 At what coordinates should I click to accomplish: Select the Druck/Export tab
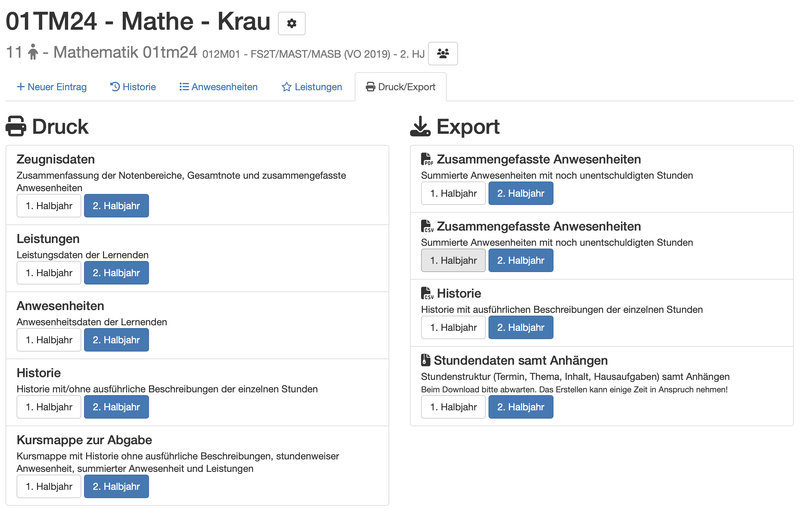pyautogui.click(x=401, y=87)
